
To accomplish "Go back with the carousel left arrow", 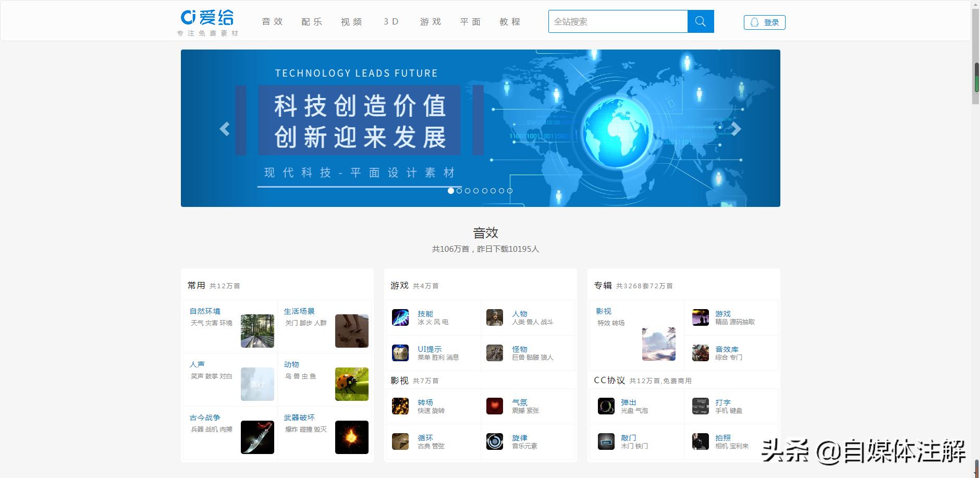I will pos(225,129).
